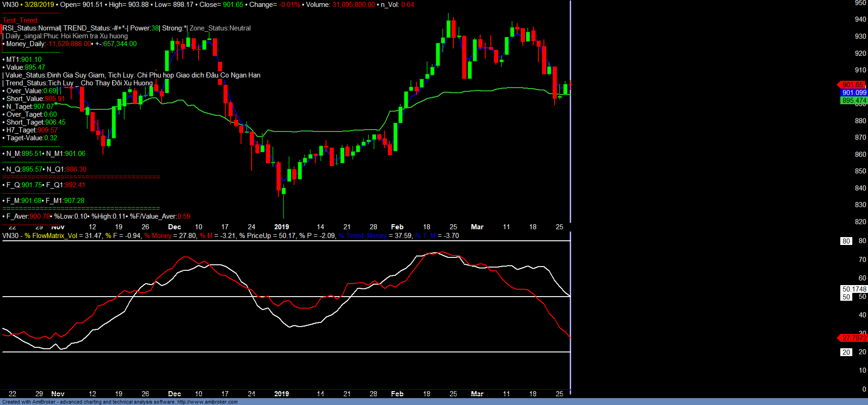
Task: Select the 80 level label box
Action: point(846,241)
